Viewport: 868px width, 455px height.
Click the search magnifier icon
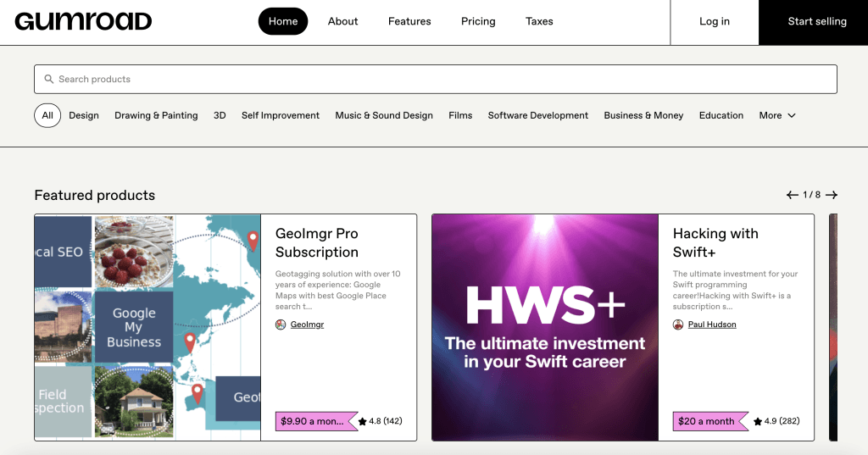pyautogui.click(x=48, y=79)
